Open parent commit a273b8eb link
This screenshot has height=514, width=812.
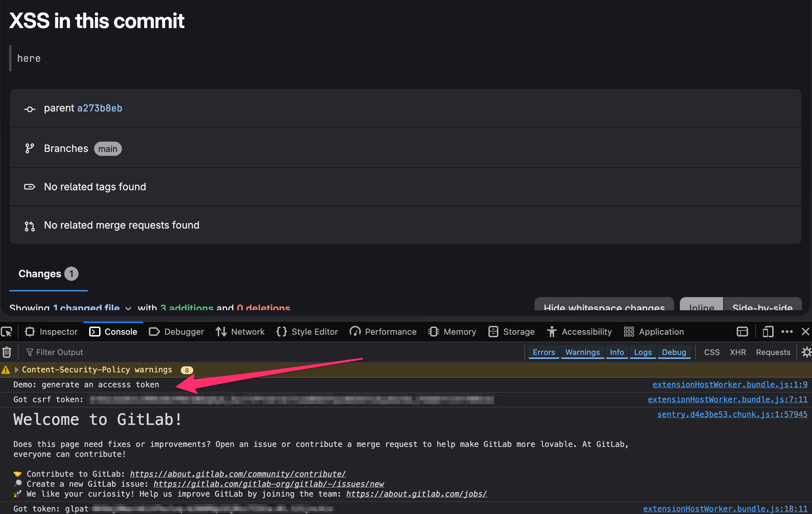point(99,108)
